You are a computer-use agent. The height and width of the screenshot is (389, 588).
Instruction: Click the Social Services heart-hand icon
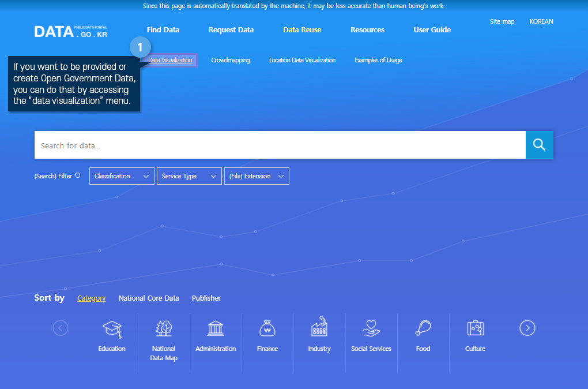371,329
